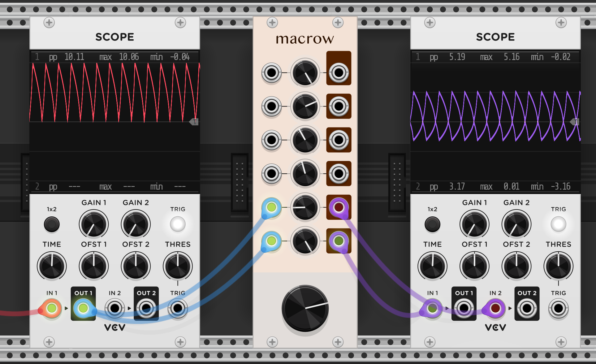Toggle the 1x2 button on right Scope

pos(432,224)
